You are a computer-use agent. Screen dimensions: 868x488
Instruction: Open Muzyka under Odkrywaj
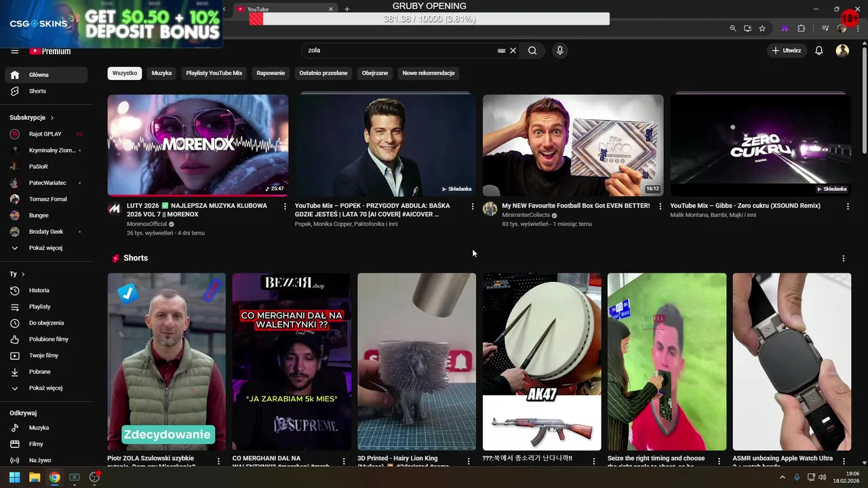pyautogui.click(x=46, y=428)
